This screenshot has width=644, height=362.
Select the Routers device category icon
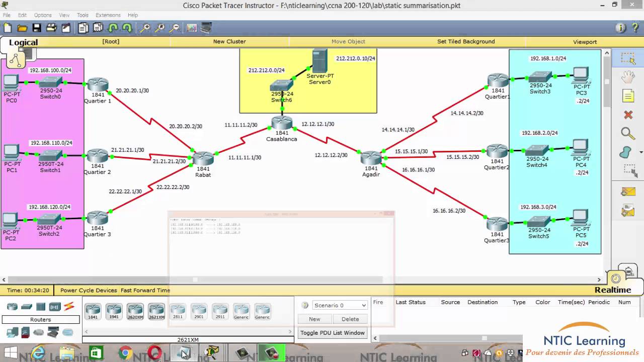point(12,306)
